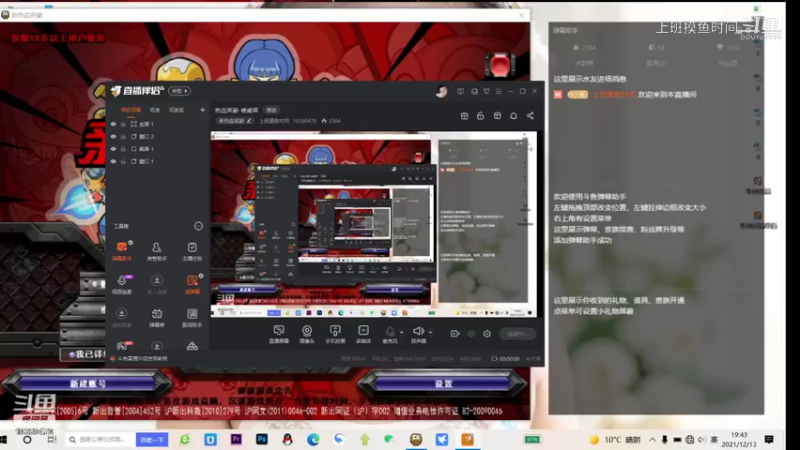Expand the microphone options arrow
800x450 pixels.
pos(402,332)
